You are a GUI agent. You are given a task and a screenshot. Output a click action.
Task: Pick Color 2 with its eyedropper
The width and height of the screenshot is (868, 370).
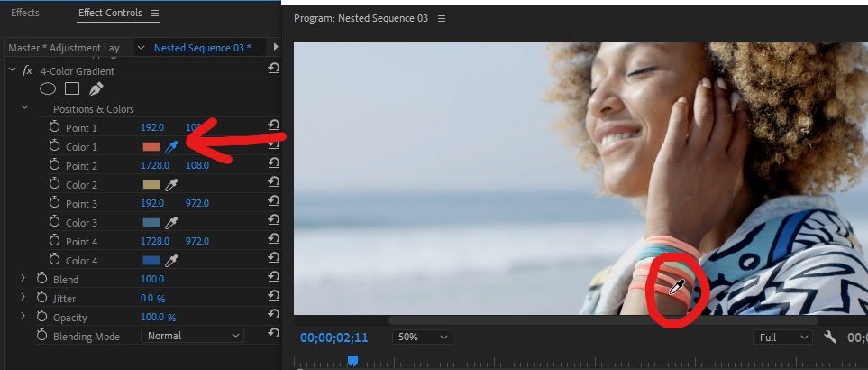tap(171, 185)
